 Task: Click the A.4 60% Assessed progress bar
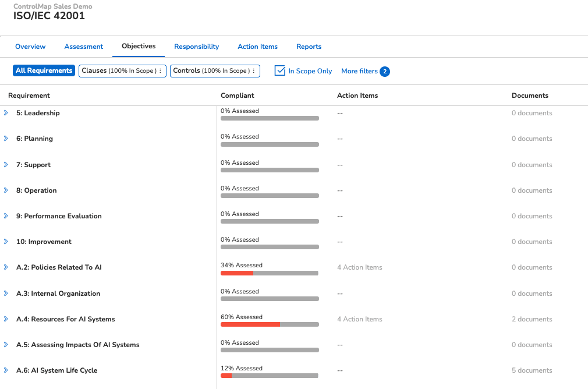270,324
